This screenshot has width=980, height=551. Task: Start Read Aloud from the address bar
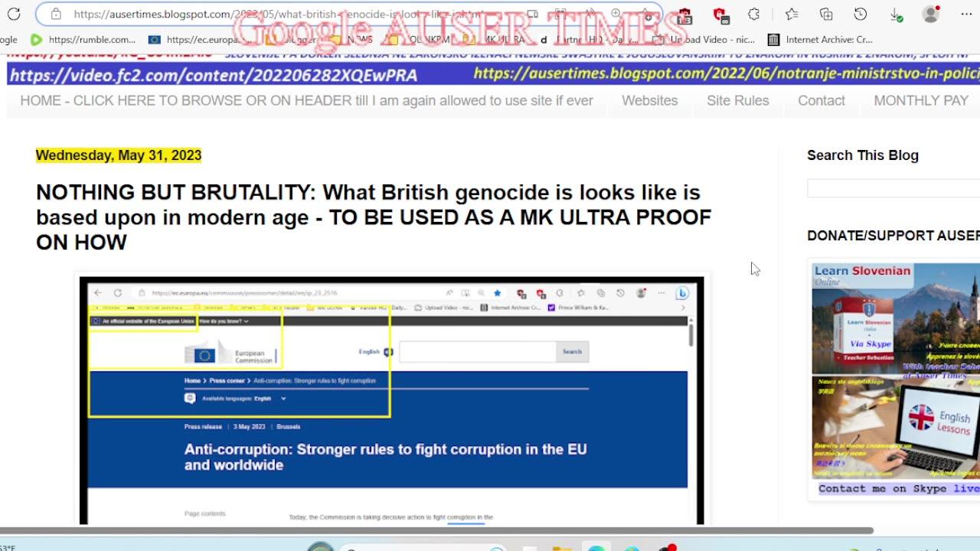pos(590,13)
